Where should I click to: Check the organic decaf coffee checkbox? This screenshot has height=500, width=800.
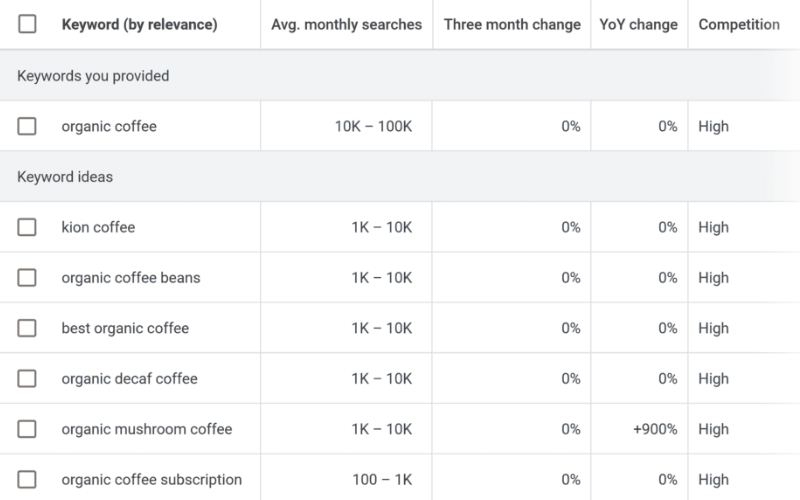[27, 379]
